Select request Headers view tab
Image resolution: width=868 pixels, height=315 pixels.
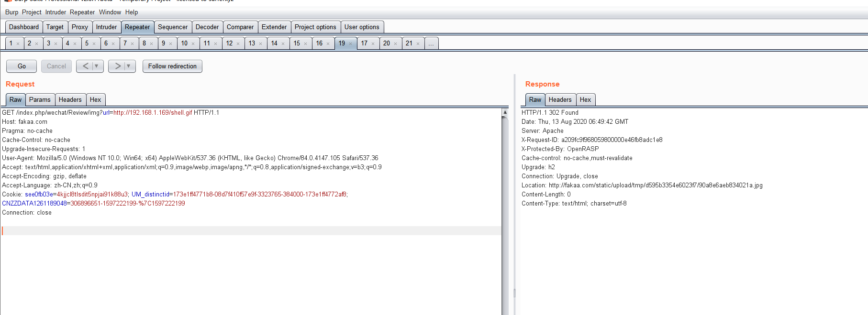pyautogui.click(x=70, y=99)
